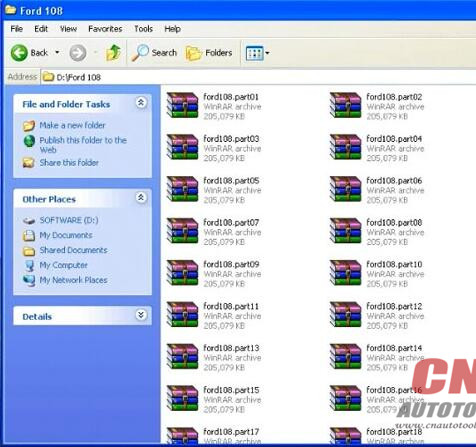Toggle the Folders pane button
The height and width of the screenshot is (447, 476).
coord(209,53)
